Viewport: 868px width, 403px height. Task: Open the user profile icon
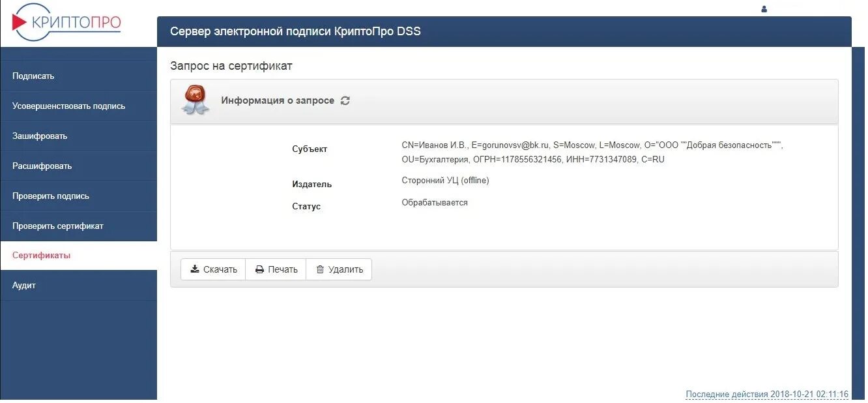(x=764, y=9)
